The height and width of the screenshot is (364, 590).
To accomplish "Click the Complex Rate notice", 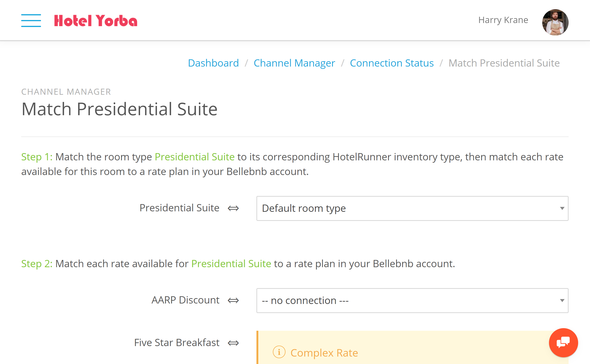I will [x=412, y=348].
